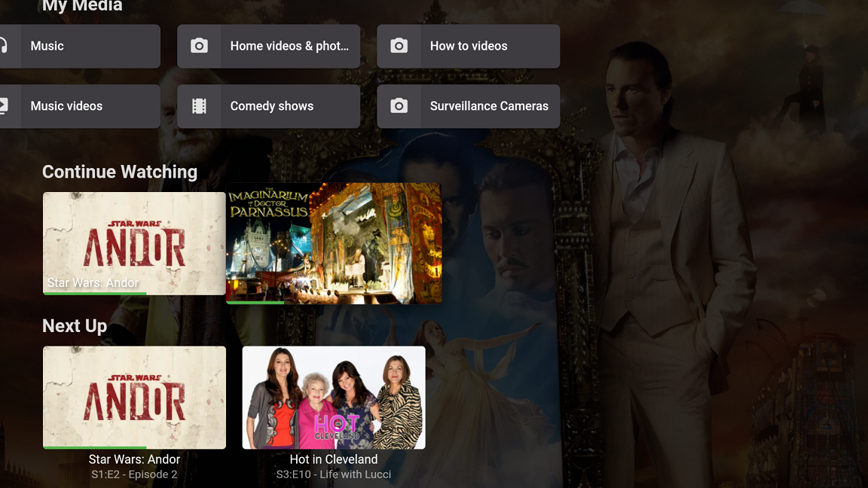868x488 pixels.
Task: Click film strip icon on Comedy shows tile
Action: (x=199, y=105)
